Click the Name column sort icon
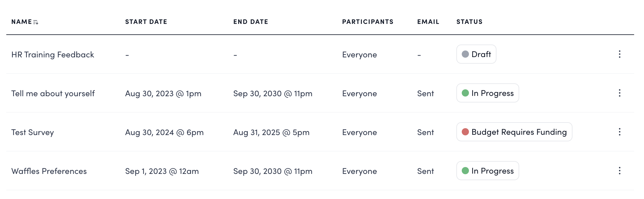The width and height of the screenshot is (644, 199). (x=36, y=22)
